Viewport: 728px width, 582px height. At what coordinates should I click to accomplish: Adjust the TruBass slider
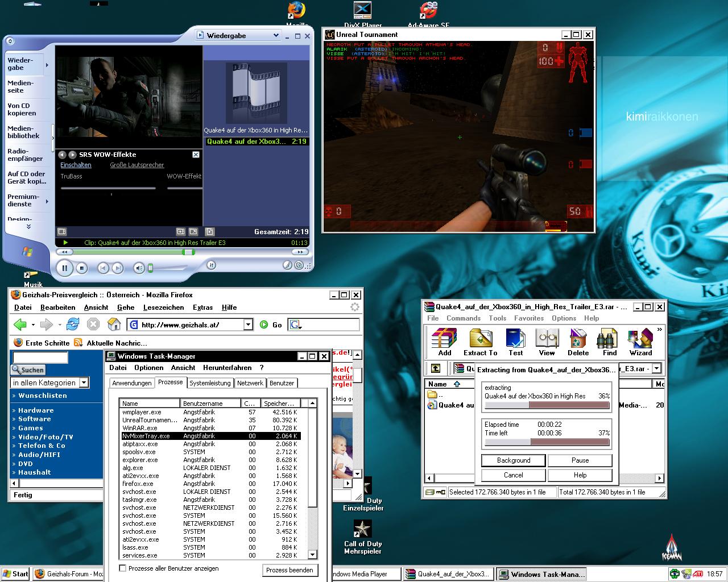tap(108, 188)
